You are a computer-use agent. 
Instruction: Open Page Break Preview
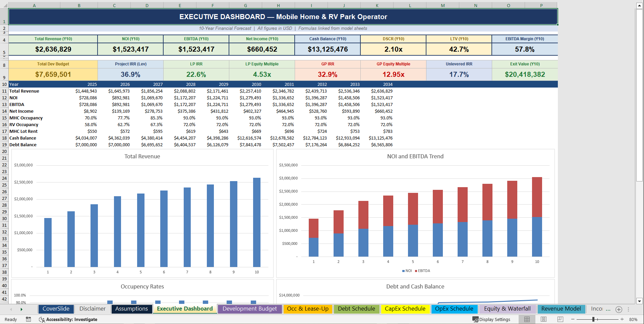tap(560, 319)
